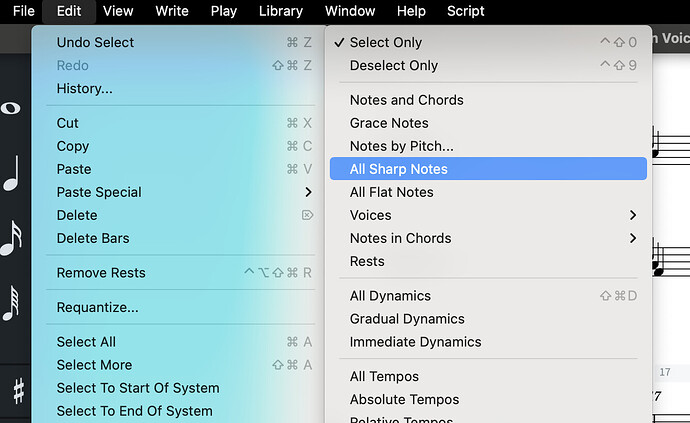Select All Flat Notes filter

[391, 192]
